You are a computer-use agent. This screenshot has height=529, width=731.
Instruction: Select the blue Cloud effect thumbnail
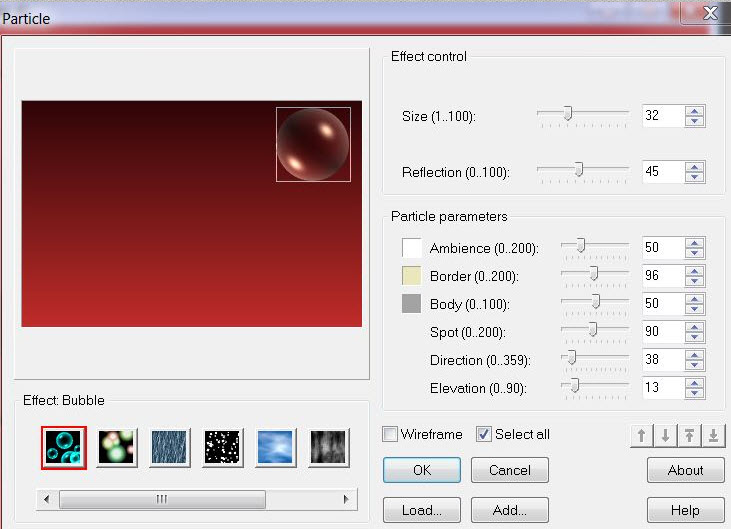275,447
